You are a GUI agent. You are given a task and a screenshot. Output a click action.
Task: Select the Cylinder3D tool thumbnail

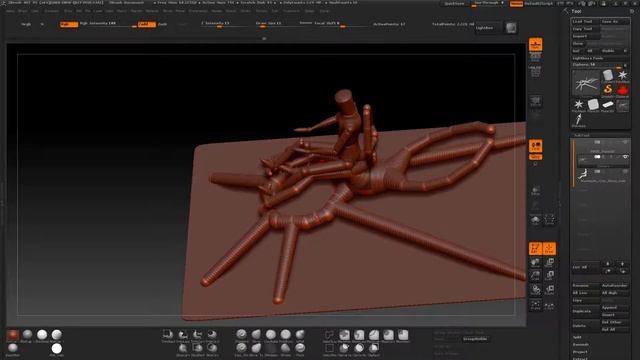[x=608, y=76]
